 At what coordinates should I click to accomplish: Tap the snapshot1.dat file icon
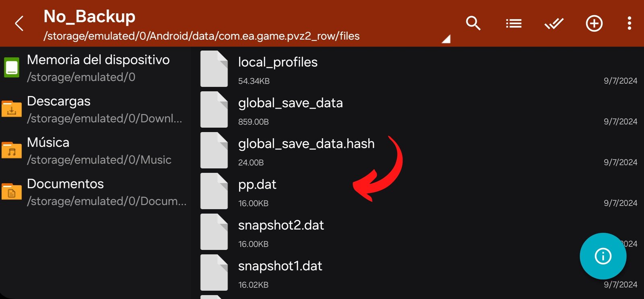[x=214, y=272]
